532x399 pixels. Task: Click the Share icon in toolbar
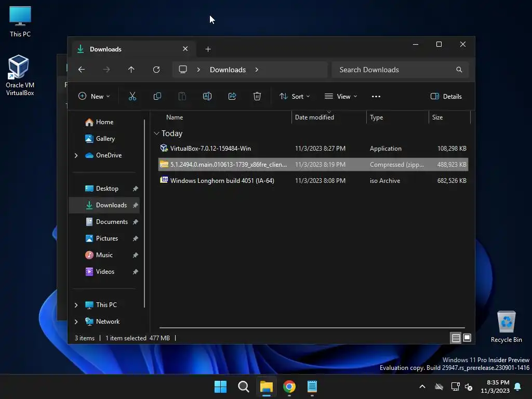point(232,96)
